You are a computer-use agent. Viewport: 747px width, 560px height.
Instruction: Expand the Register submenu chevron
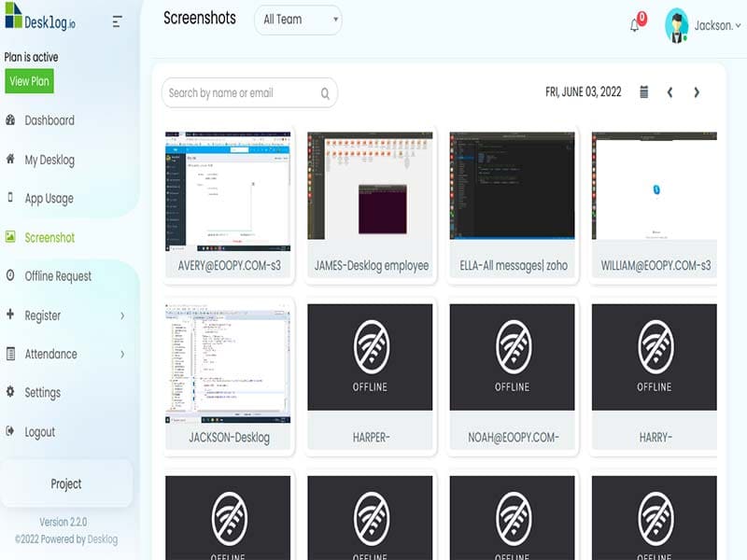(x=122, y=315)
